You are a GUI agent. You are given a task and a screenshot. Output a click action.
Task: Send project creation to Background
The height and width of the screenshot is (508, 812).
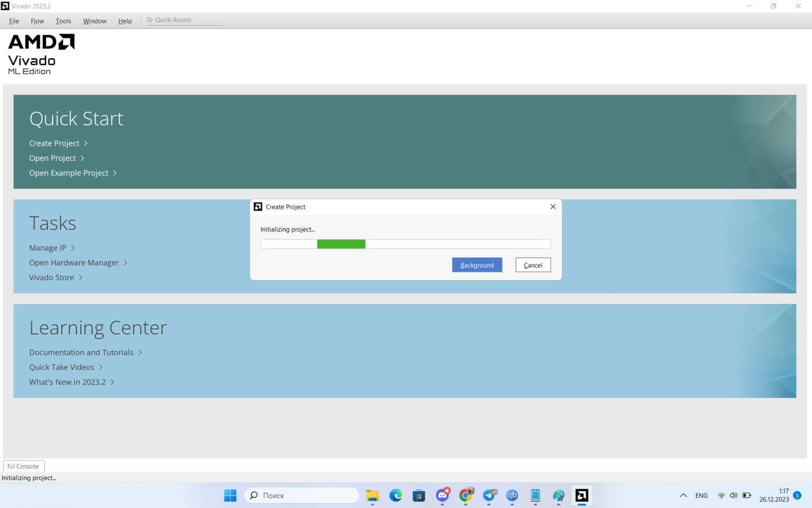click(x=477, y=265)
